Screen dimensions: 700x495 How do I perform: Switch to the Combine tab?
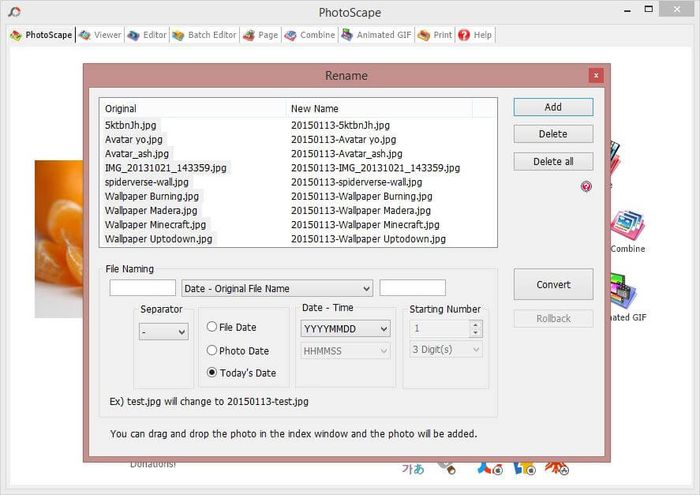(309, 35)
